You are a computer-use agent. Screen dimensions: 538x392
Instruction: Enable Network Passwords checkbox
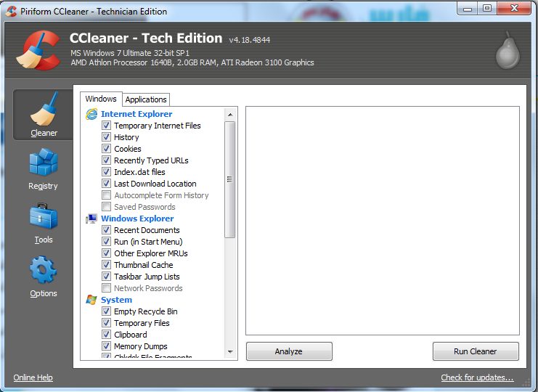click(x=106, y=288)
